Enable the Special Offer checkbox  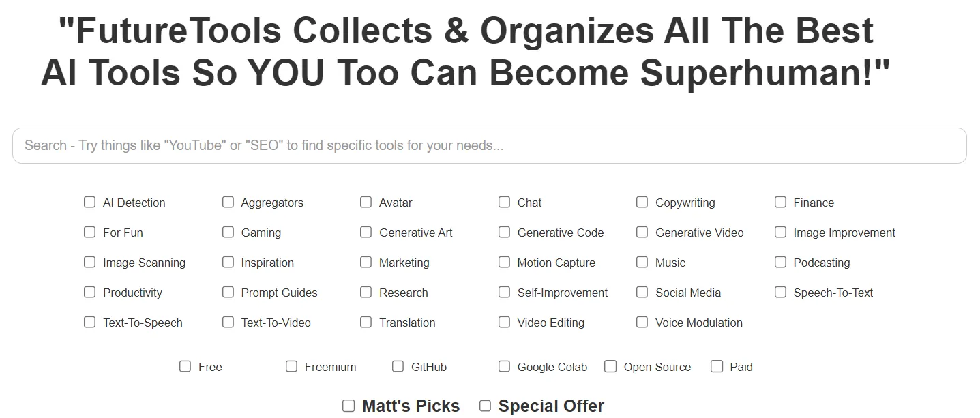(485, 406)
